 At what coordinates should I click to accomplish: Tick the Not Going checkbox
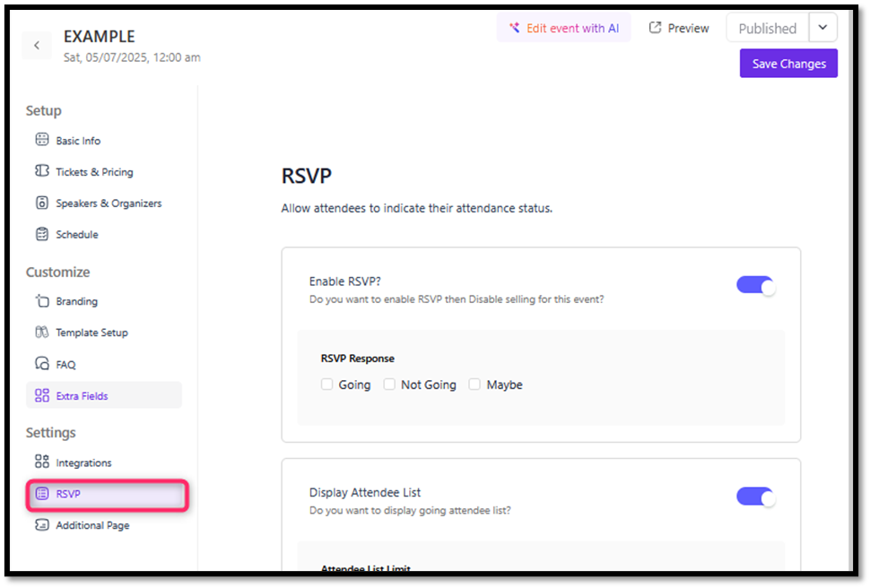pyautogui.click(x=389, y=385)
